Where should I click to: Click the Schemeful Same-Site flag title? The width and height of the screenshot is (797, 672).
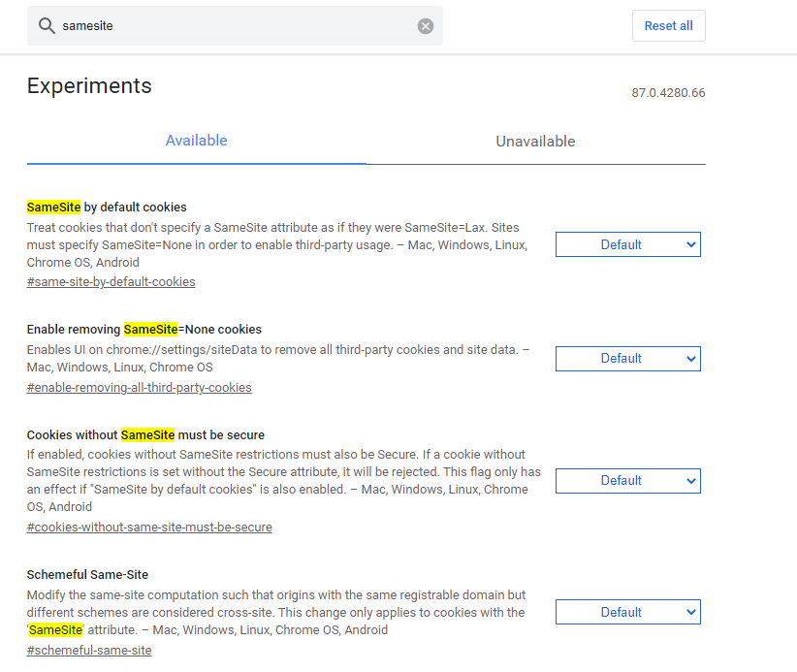point(87,575)
